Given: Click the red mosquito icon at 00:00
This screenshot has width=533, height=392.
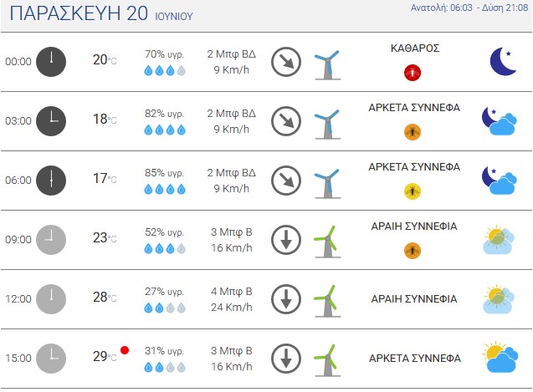Looking at the screenshot, I should tap(413, 73).
